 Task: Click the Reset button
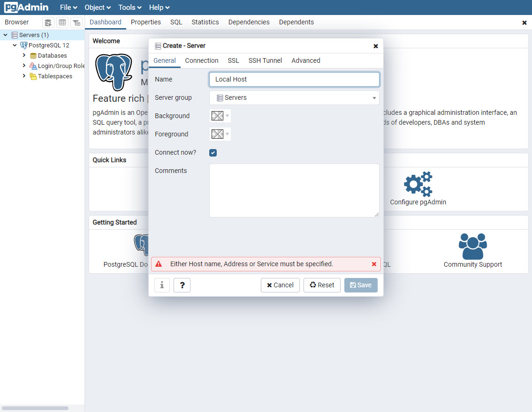[322, 285]
